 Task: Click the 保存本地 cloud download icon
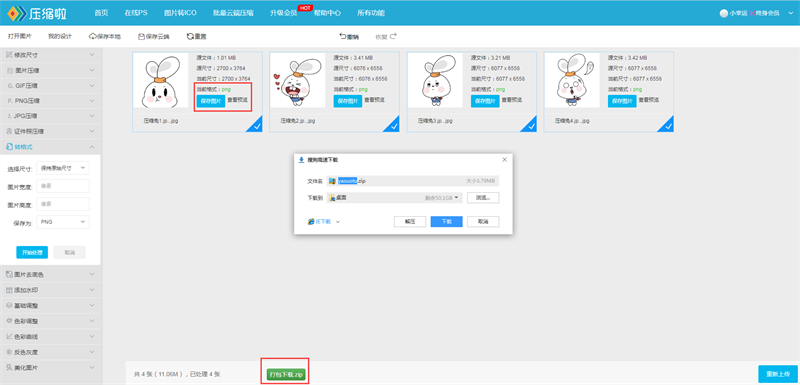(x=92, y=37)
